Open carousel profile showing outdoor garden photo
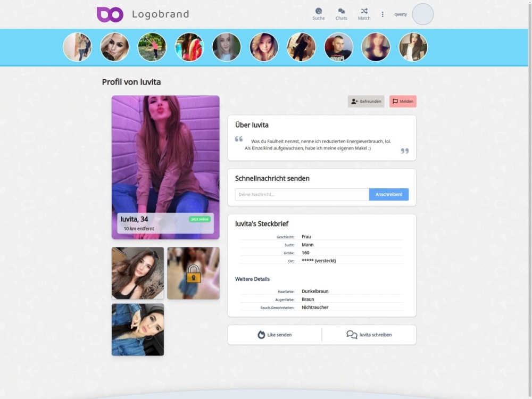The image size is (532, 399). pyautogui.click(x=152, y=47)
